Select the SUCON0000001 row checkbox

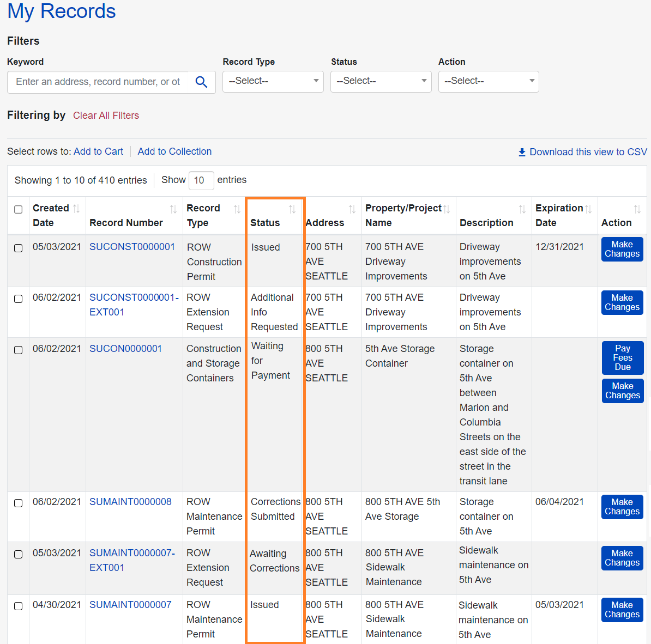(x=19, y=350)
